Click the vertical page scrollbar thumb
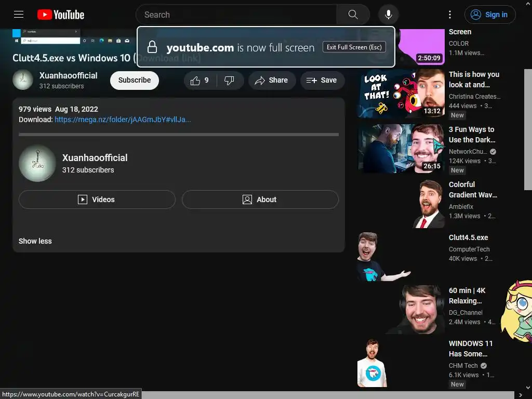This screenshot has width=532, height=399. point(528,129)
